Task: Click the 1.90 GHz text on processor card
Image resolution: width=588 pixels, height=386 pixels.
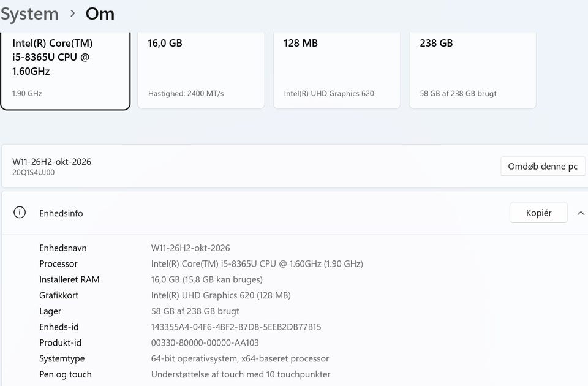Action: 27,93
